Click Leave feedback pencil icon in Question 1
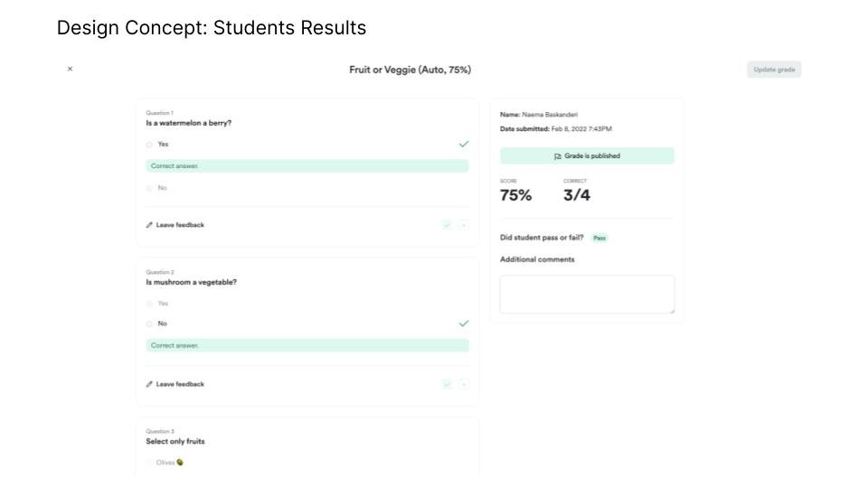 click(149, 225)
